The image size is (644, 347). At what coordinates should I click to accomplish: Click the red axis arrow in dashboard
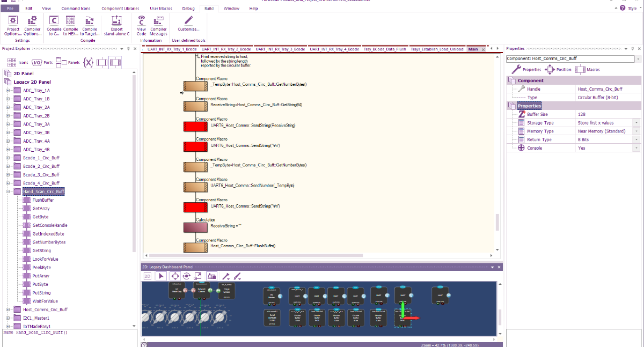(412, 318)
